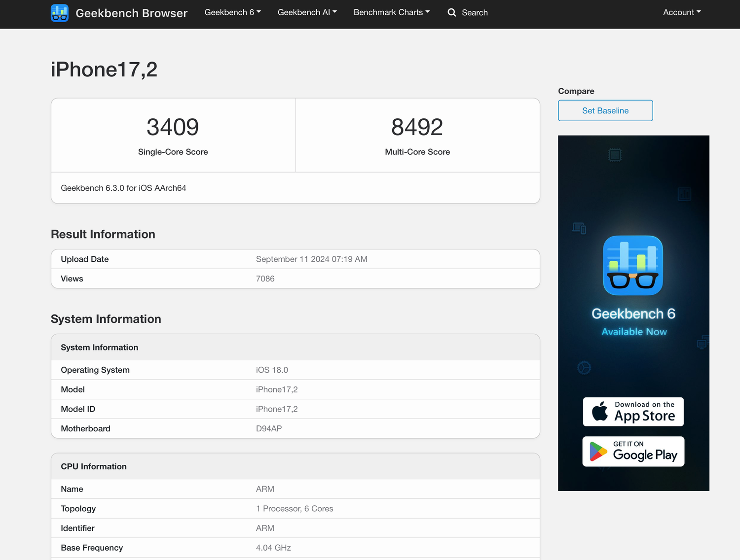The image size is (740, 560).
Task: Open the Geekbench 6 dropdown menu
Action: tap(233, 12)
